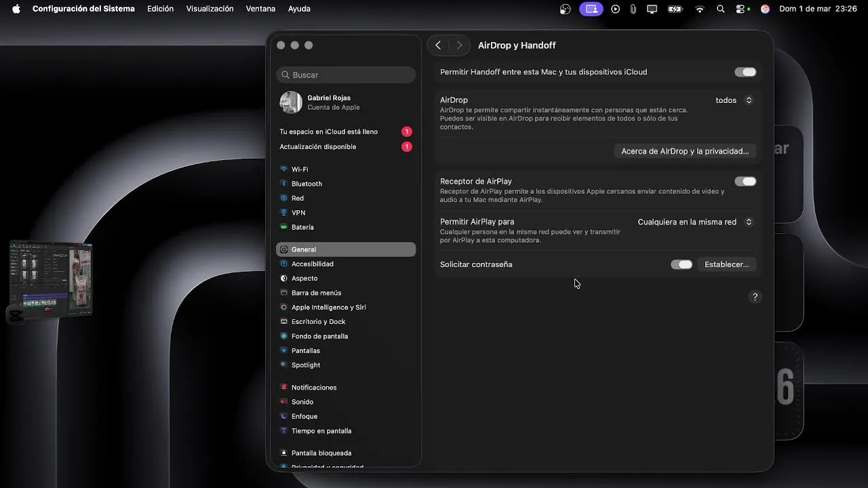Image resolution: width=868 pixels, height=488 pixels.
Task: Click the Wi-Fi status menu bar icon
Action: click(x=700, y=9)
